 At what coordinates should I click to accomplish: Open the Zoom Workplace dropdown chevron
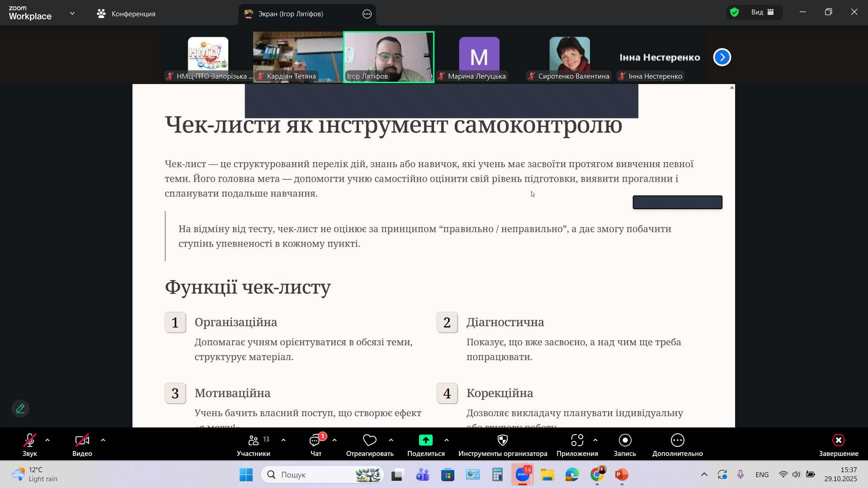click(72, 14)
